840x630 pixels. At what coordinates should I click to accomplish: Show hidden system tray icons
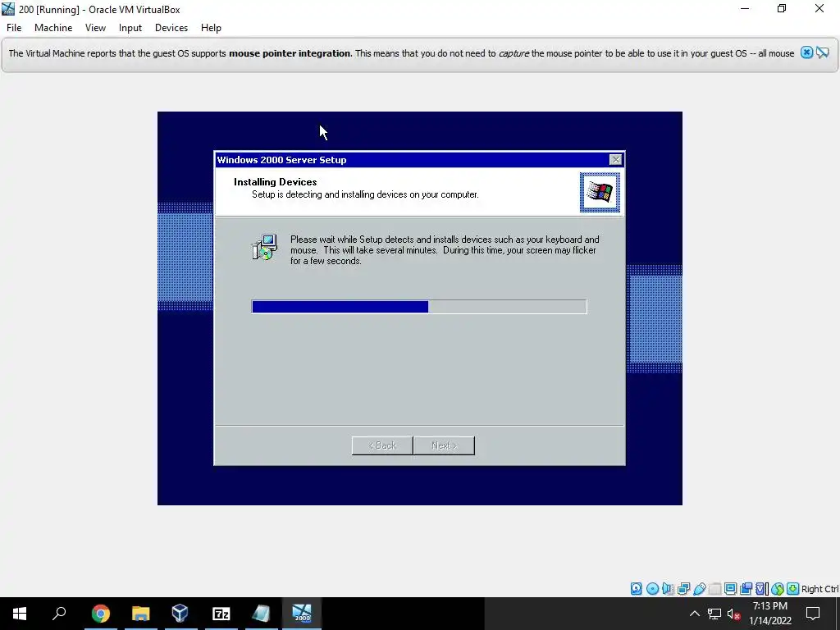click(694, 614)
